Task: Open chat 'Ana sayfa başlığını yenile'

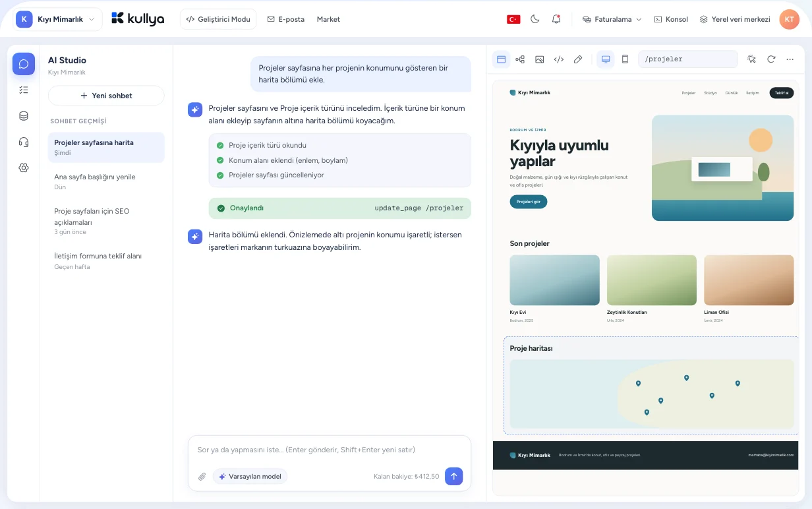Action: [106, 181]
